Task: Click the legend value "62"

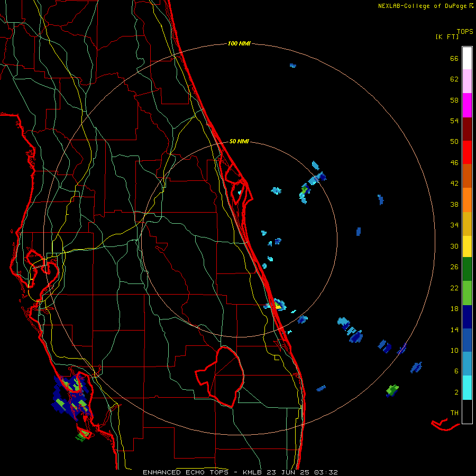Action: (454, 79)
